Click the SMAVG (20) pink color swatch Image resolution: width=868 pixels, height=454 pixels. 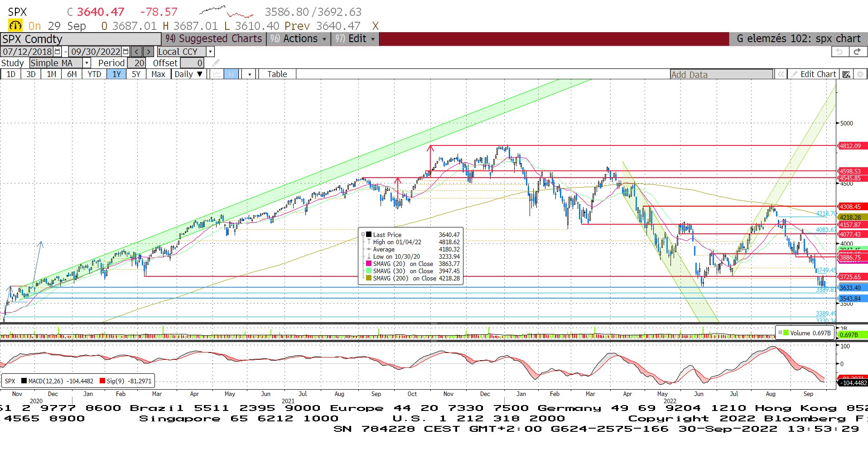click(x=369, y=264)
